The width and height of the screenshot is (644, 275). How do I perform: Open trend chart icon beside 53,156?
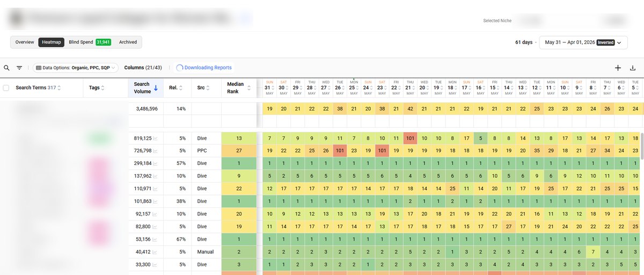click(x=155, y=239)
